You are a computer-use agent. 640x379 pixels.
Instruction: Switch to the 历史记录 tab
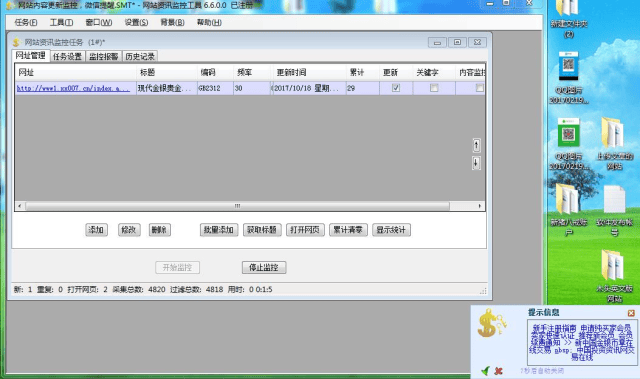pyautogui.click(x=140, y=56)
